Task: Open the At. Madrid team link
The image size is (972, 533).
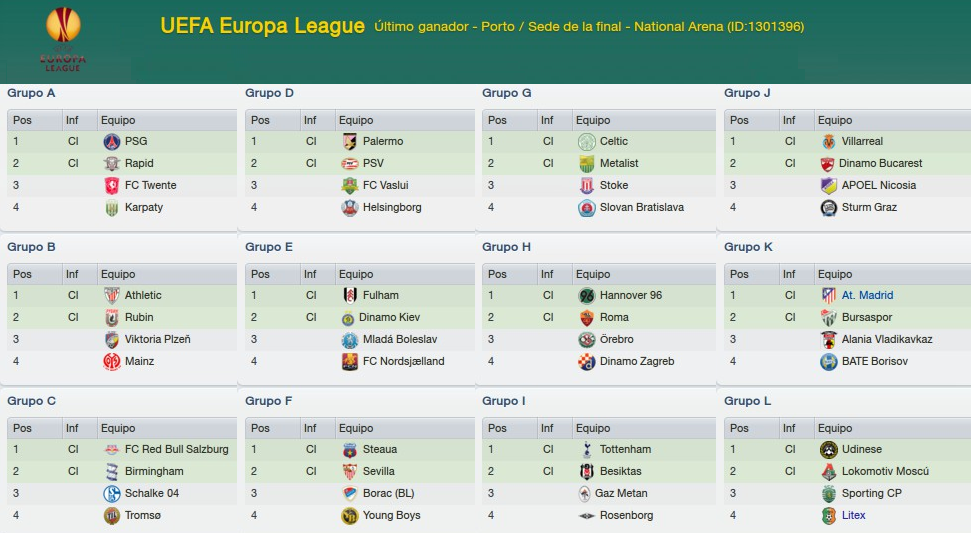Action: pyautogui.click(x=867, y=296)
